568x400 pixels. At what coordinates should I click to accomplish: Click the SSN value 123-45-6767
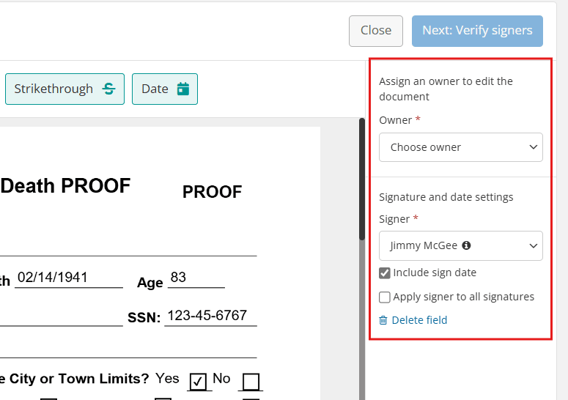(x=207, y=316)
